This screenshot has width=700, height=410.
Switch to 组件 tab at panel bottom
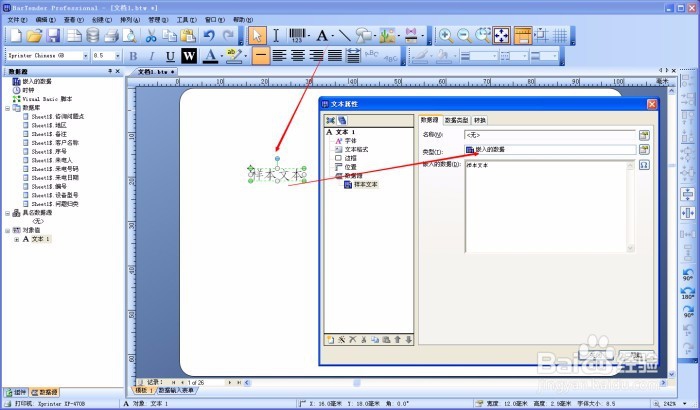pyautogui.click(x=16, y=392)
